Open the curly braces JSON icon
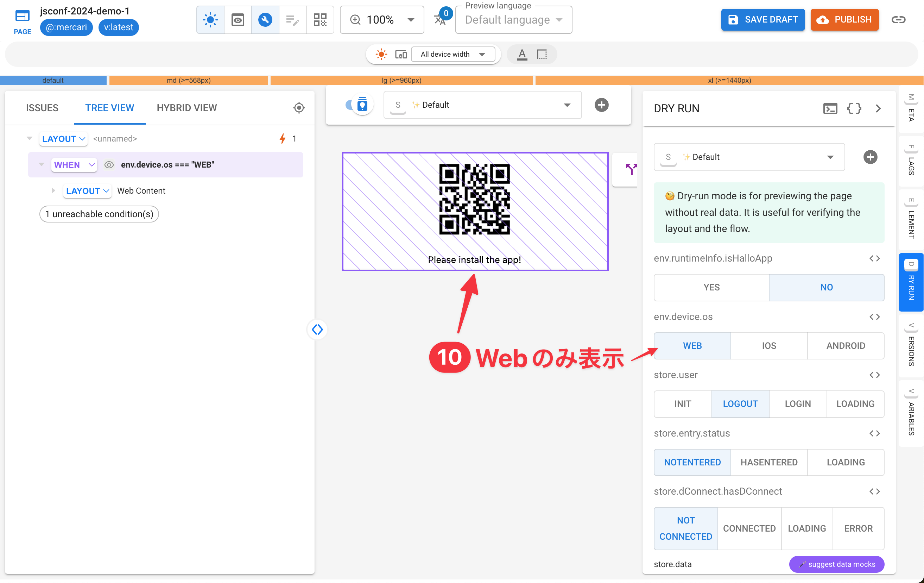The width and height of the screenshot is (924, 583). pyautogui.click(x=854, y=109)
